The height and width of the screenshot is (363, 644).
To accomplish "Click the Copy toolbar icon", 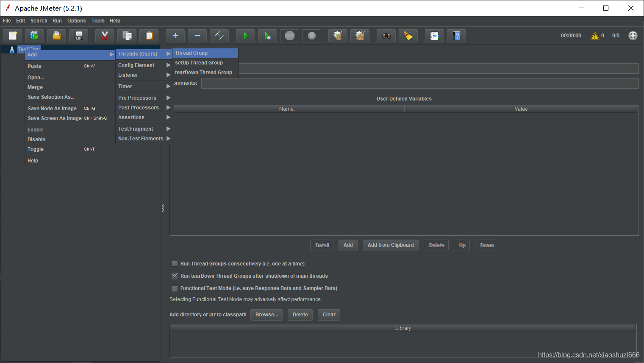I will [x=127, y=36].
